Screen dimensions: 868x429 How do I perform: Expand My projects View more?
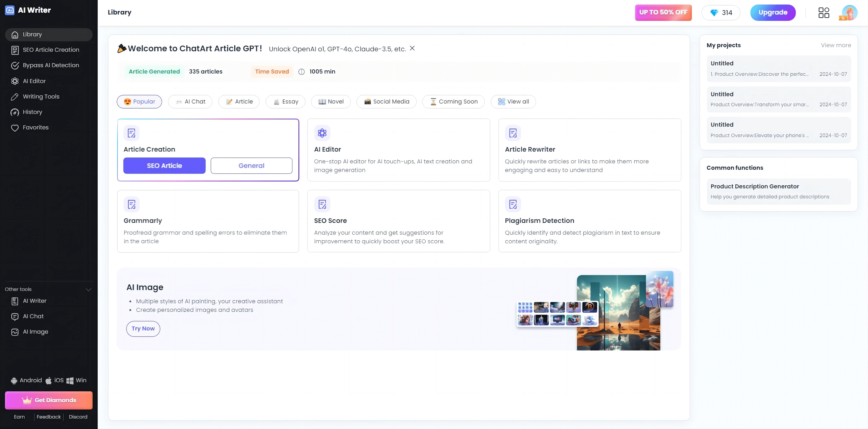836,45
